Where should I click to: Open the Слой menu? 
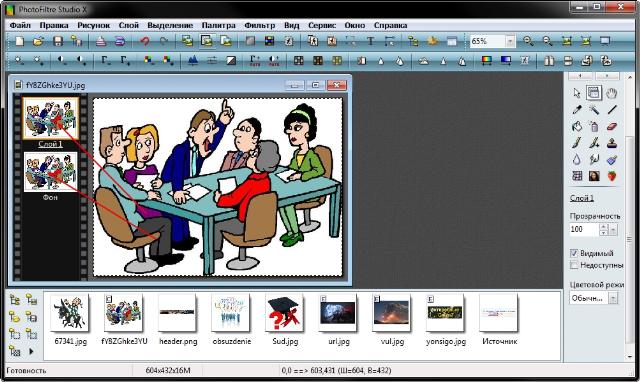coord(129,25)
